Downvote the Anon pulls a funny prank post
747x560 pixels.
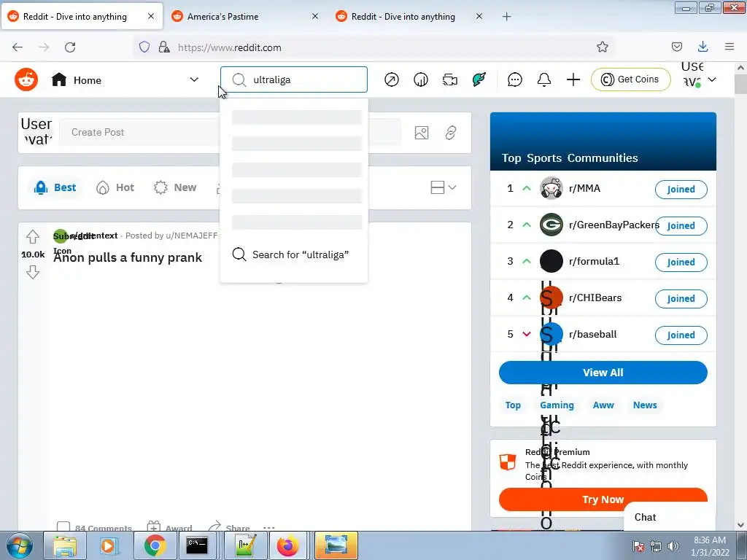tap(32, 272)
